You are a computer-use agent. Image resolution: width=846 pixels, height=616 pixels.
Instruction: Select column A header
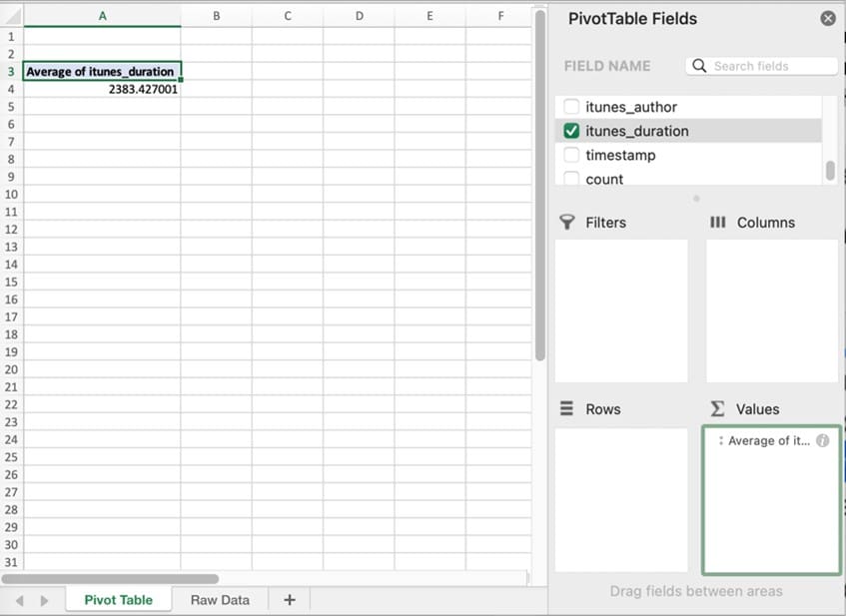(102, 16)
